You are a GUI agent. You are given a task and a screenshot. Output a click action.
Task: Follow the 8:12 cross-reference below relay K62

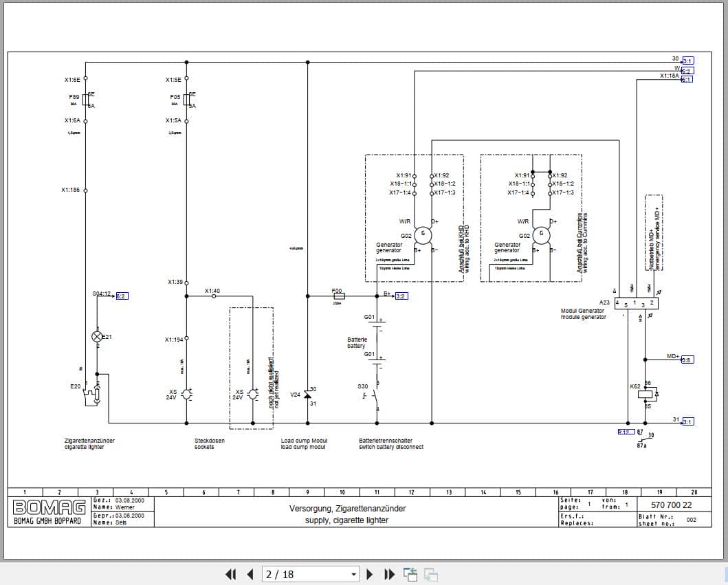626,432
